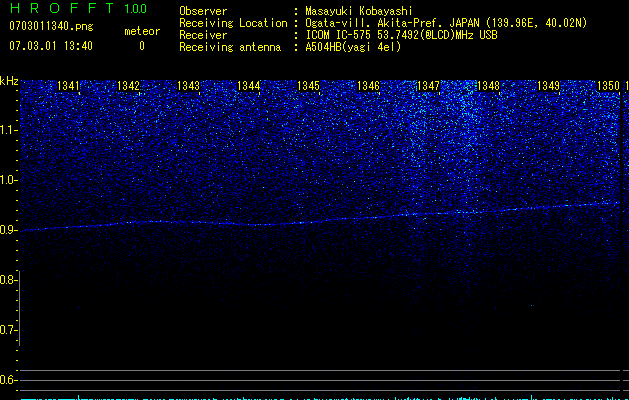Click the meteor count value 0
This screenshot has width=629, height=400.
click(x=141, y=46)
